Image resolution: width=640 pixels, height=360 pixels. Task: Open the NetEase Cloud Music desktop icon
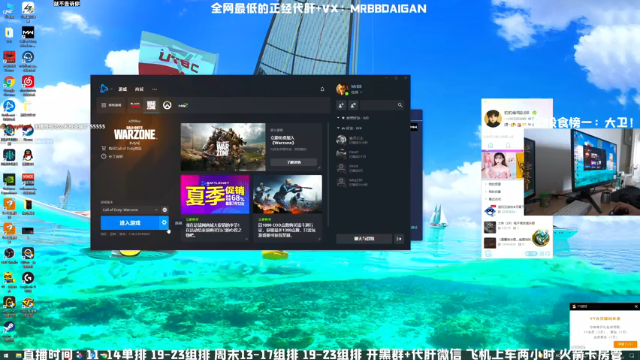click(28, 82)
